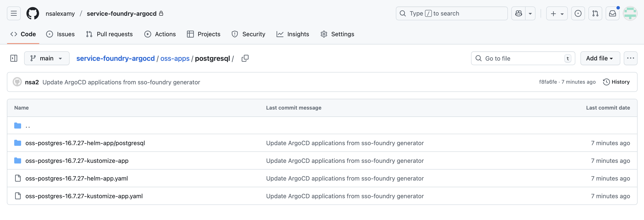
Task: Click the search field in header
Action: 451,14
